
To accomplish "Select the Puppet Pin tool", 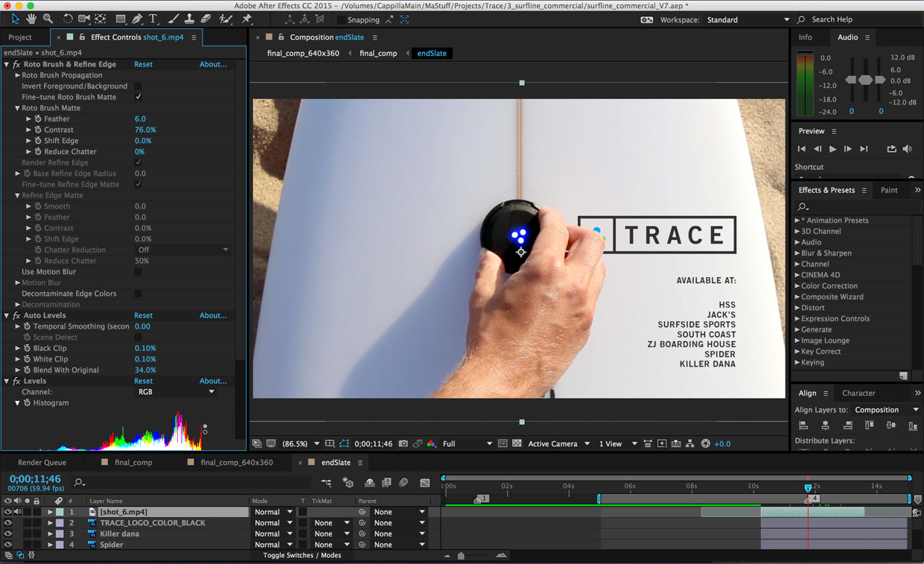I will [x=246, y=19].
